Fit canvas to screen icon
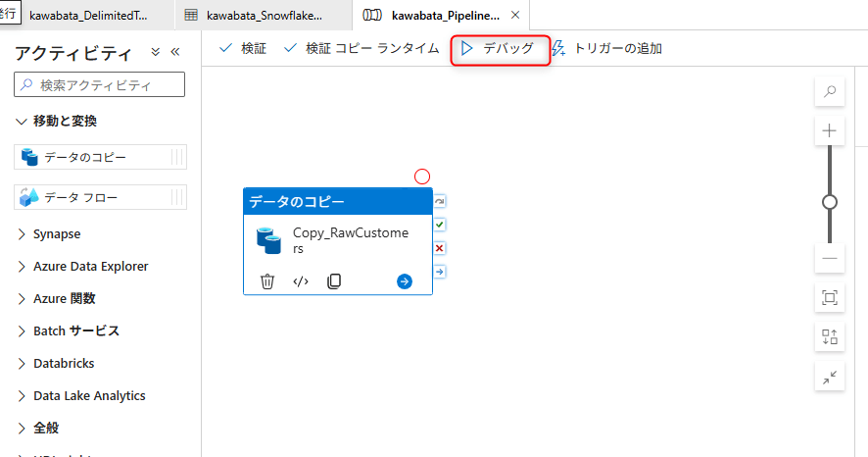The height and width of the screenshot is (457, 868). click(829, 297)
